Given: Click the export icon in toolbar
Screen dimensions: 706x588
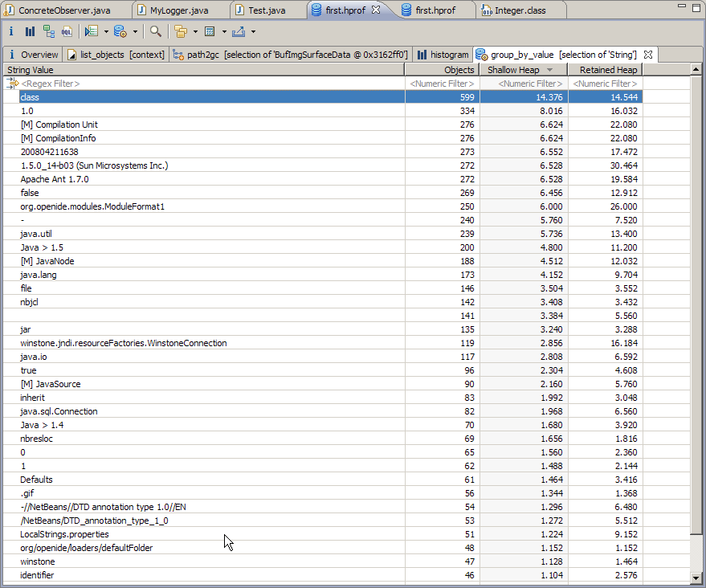Looking at the screenshot, I should pyautogui.click(x=239, y=31).
